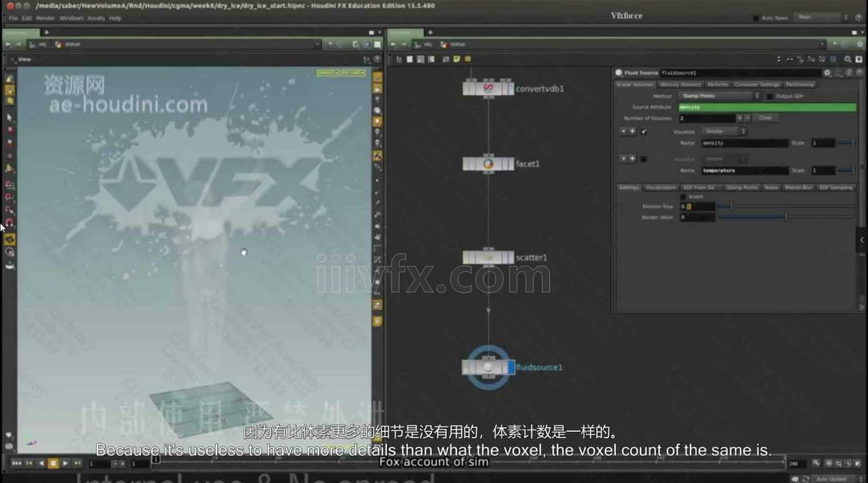
Task: Open the Windows menu
Action: coord(71,18)
